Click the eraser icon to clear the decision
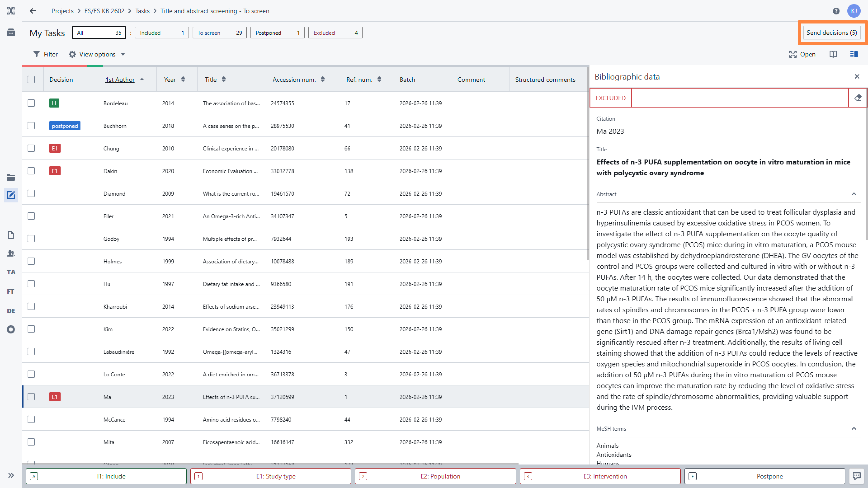This screenshot has height=488, width=868. (858, 98)
